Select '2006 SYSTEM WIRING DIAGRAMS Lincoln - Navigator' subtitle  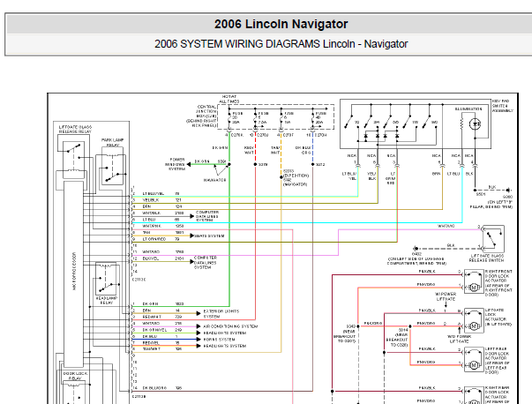pos(281,44)
